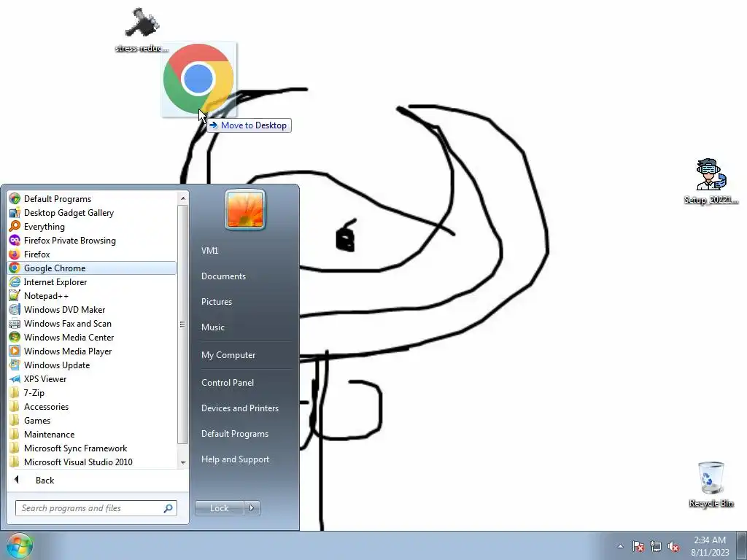
Task: Open My Computer from Start menu
Action: 228,355
